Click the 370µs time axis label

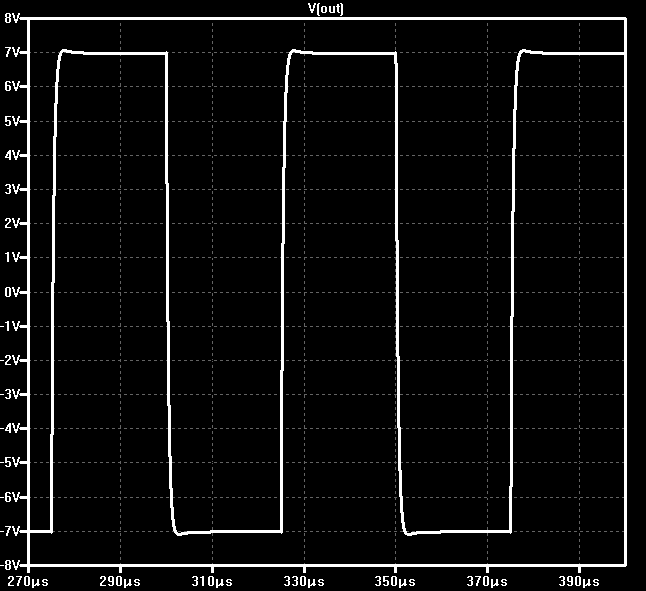pyautogui.click(x=487, y=582)
